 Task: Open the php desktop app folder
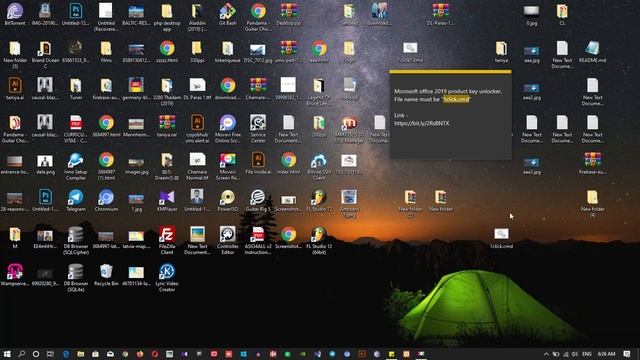167,18
